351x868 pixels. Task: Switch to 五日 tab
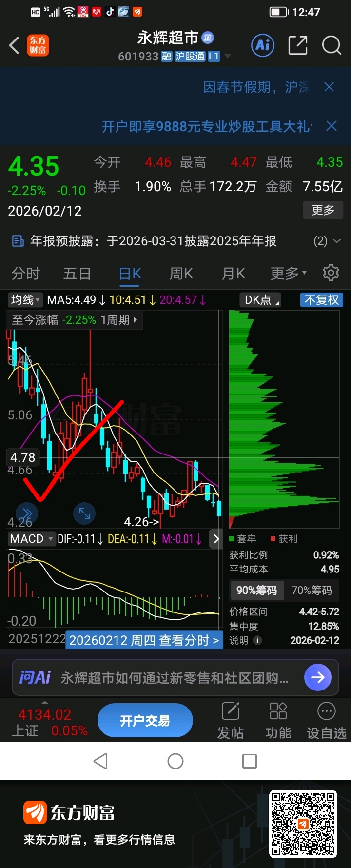click(x=77, y=273)
